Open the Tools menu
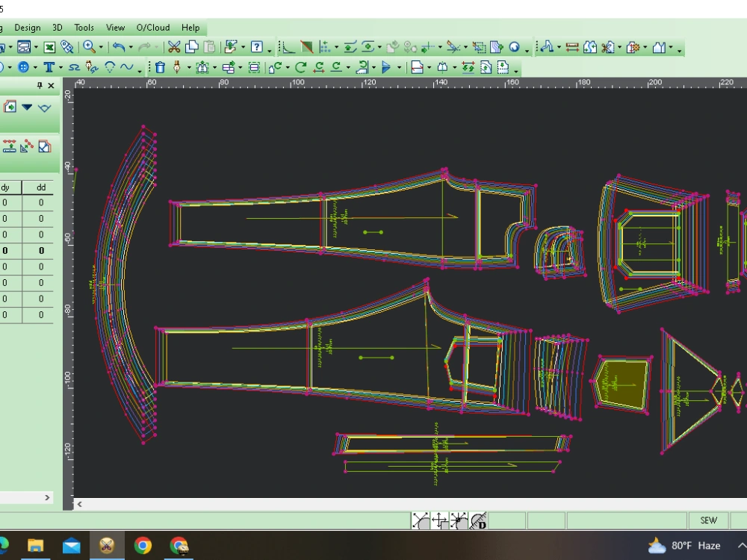Viewport: 747px width, 560px height. click(84, 28)
